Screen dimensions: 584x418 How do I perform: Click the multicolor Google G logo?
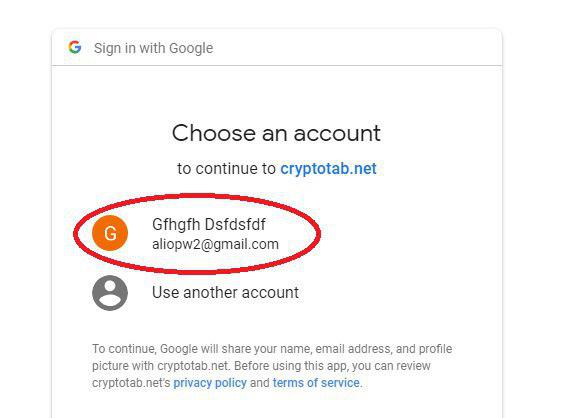(x=74, y=47)
